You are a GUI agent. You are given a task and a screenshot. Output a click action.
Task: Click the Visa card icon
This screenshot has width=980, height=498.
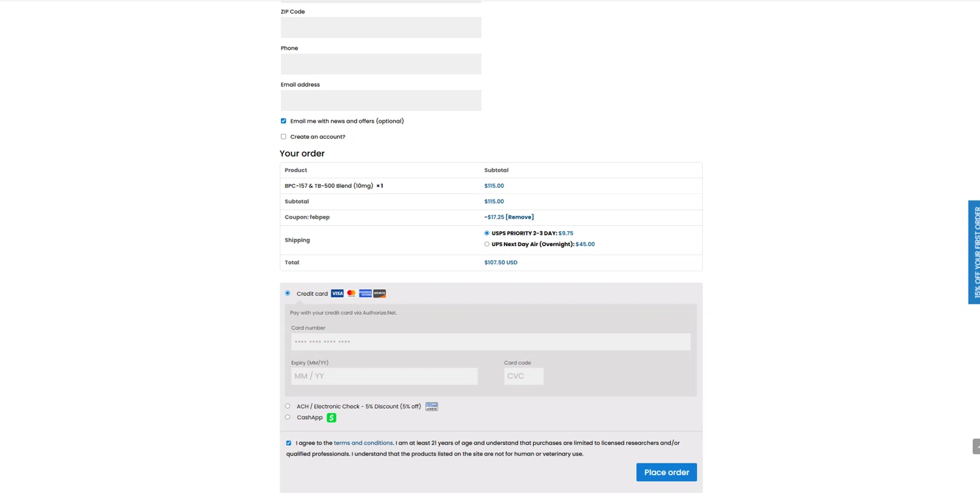pyautogui.click(x=337, y=294)
